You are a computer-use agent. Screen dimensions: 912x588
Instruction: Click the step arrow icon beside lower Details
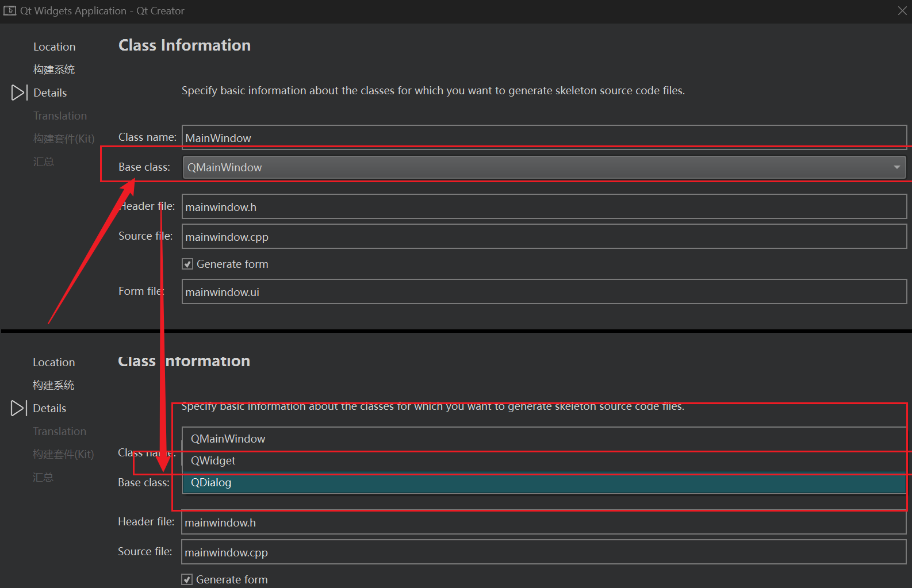tap(17, 408)
